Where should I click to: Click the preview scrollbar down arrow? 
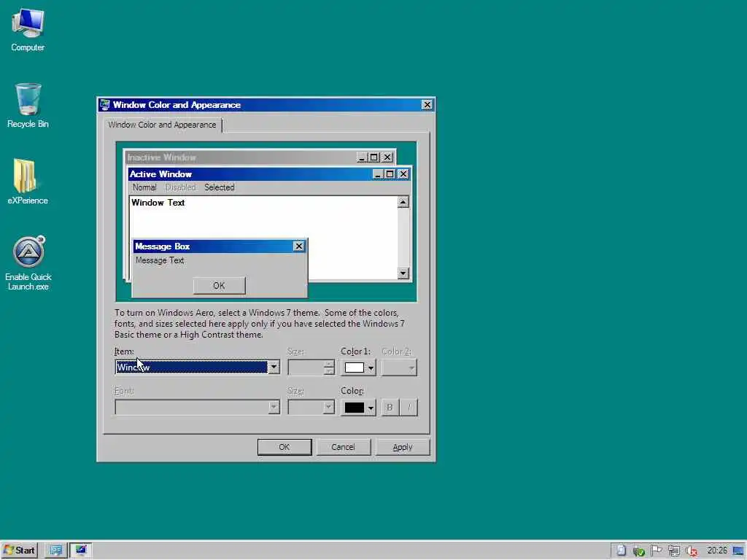pos(403,273)
